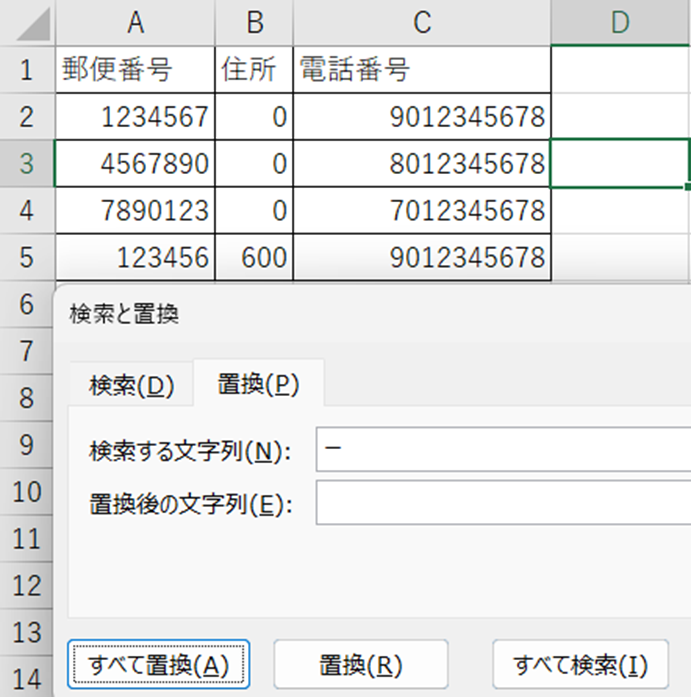Screen dimensions: 691x697
Task: Focus the 置換後の文字列 input field
Action: [x=502, y=503]
